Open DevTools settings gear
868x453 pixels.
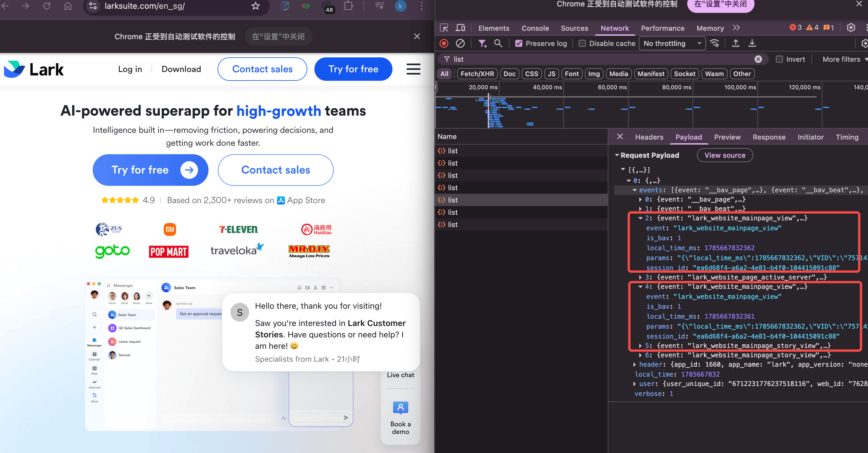pos(851,28)
